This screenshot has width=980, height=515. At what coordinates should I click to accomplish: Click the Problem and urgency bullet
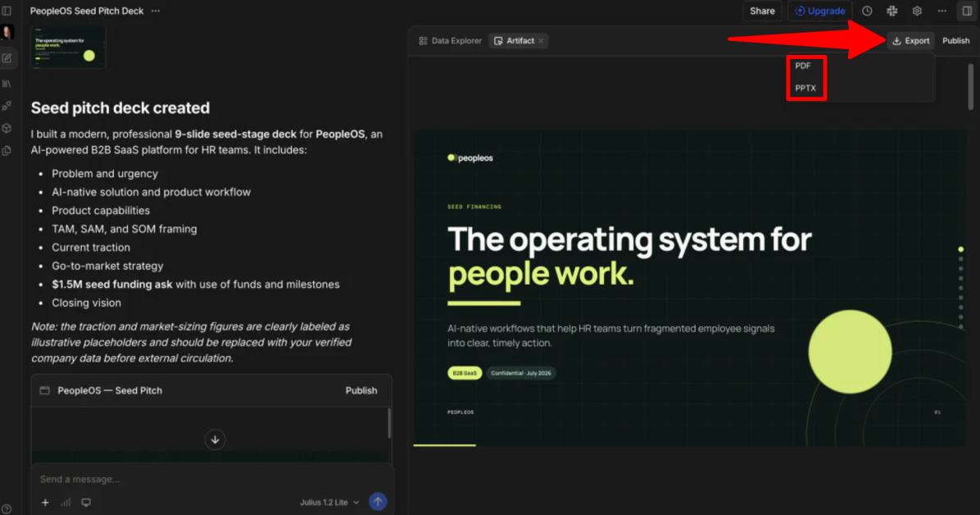tap(105, 173)
